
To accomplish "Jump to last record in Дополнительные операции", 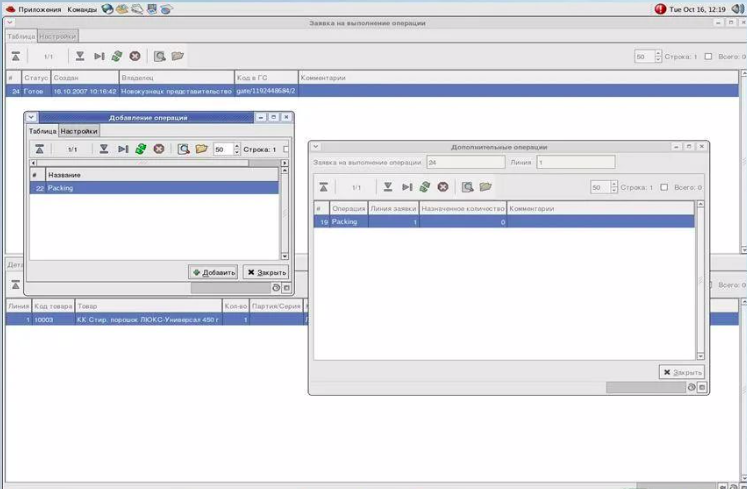I will pyautogui.click(x=407, y=187).
